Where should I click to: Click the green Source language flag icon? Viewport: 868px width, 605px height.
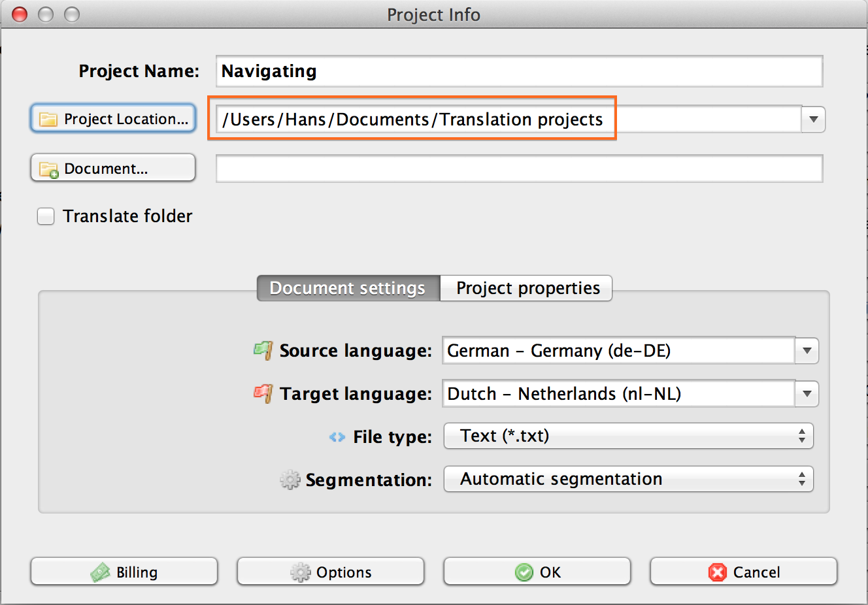[263, 351]
